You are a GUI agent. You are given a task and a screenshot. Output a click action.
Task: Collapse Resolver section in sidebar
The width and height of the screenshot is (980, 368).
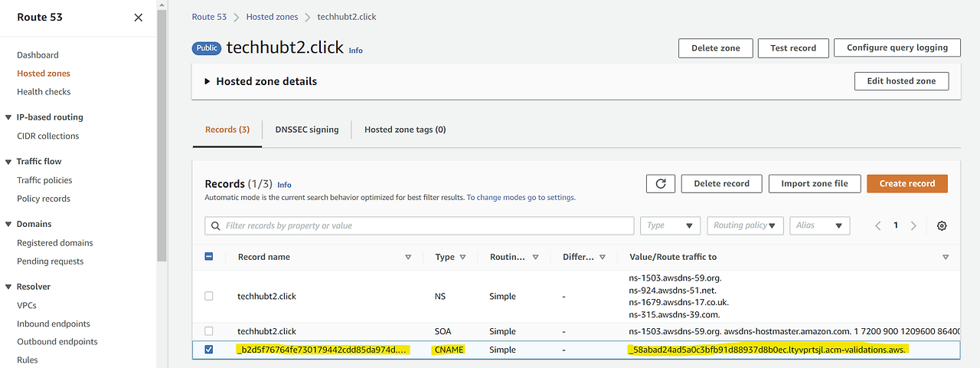coord(9,287)
